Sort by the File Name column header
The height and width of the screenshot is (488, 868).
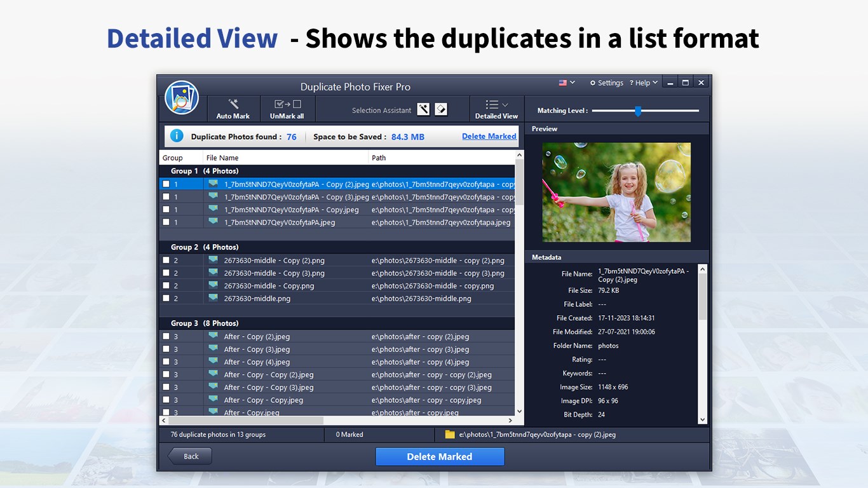pyautogui.click(x=285, y=158)
